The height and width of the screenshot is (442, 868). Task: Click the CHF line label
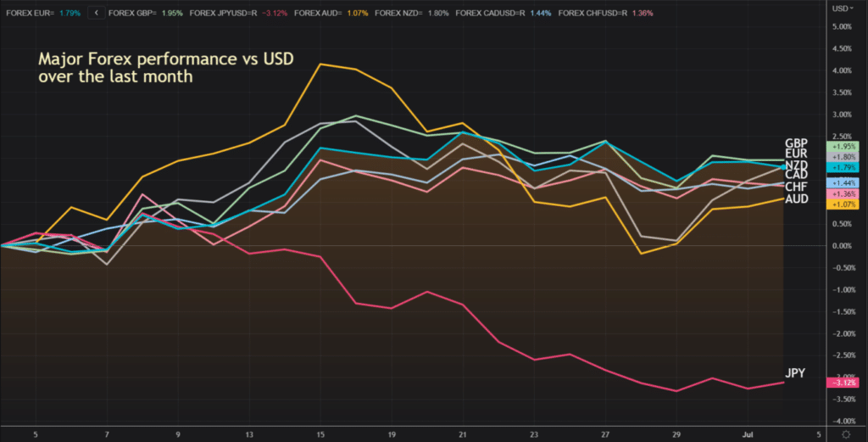[x=796, y=187]
